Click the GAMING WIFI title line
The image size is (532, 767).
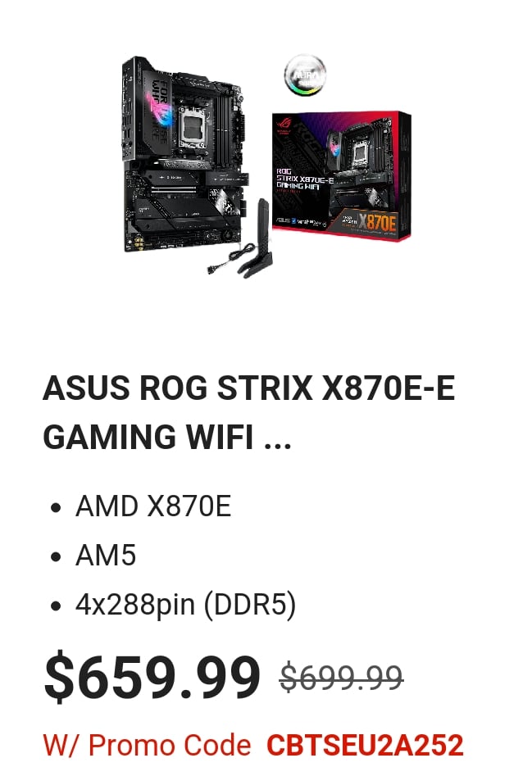click(x=149, y=437)
